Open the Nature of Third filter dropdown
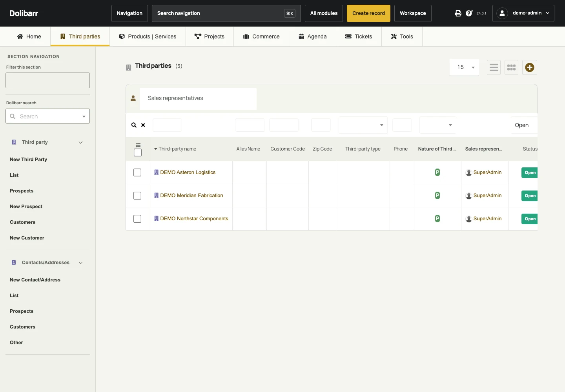Screen dimensions: 565x392 [438, 125]
